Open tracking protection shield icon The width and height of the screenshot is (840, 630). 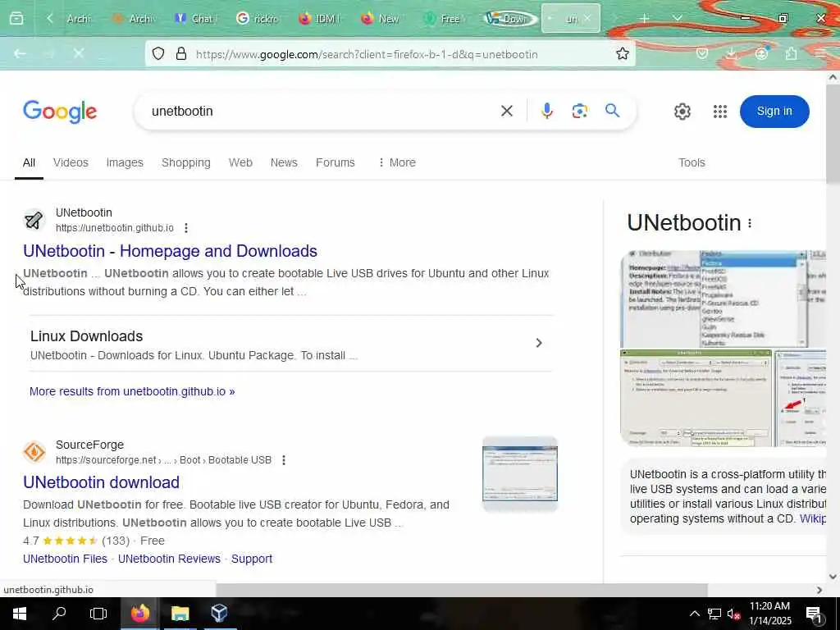click(x=158, y=53)
